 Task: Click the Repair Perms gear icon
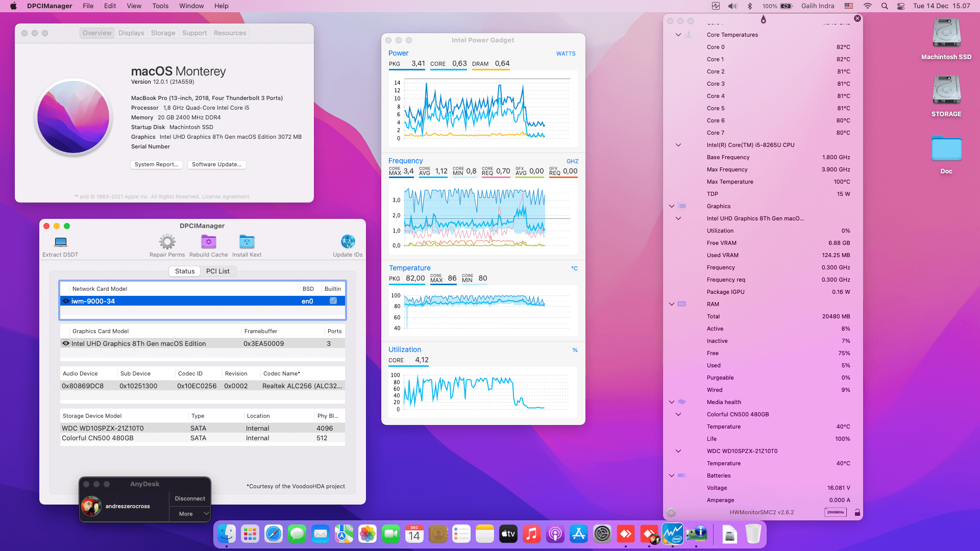167,242
